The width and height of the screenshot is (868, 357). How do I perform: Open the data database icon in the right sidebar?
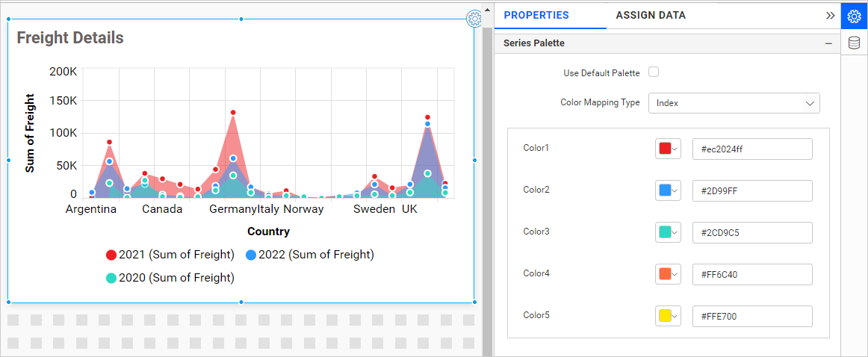pyautogui.click(x=854, y=44)
